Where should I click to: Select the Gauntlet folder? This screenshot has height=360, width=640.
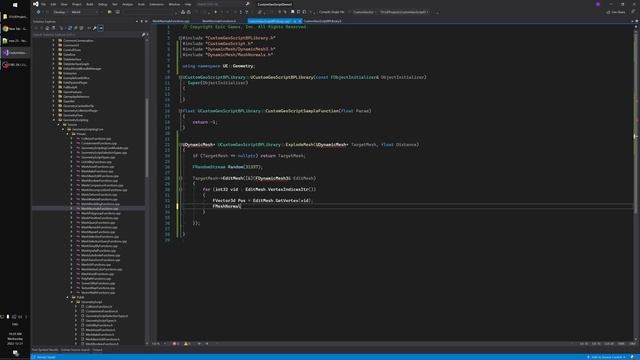[x=69, y=101]
